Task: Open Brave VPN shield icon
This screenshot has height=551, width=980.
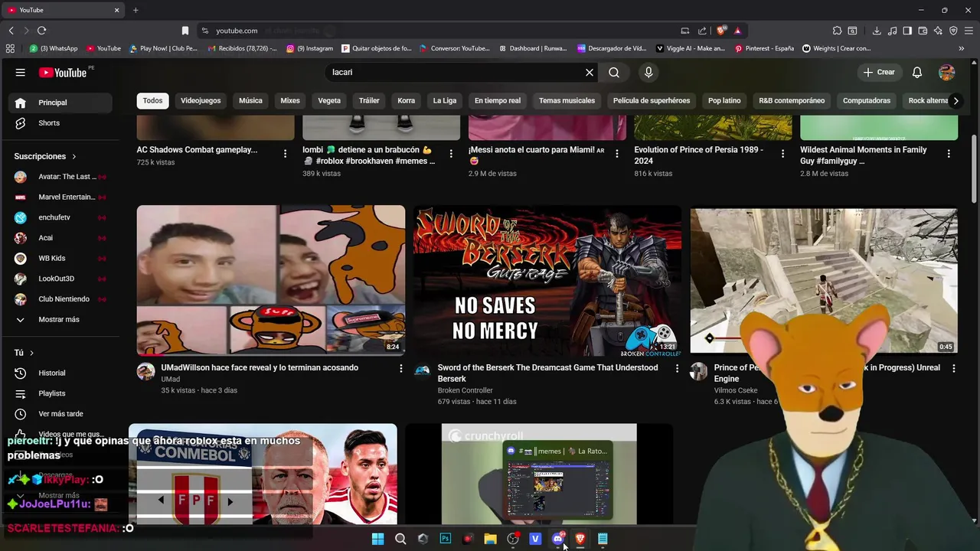Action: click(953, 31)
